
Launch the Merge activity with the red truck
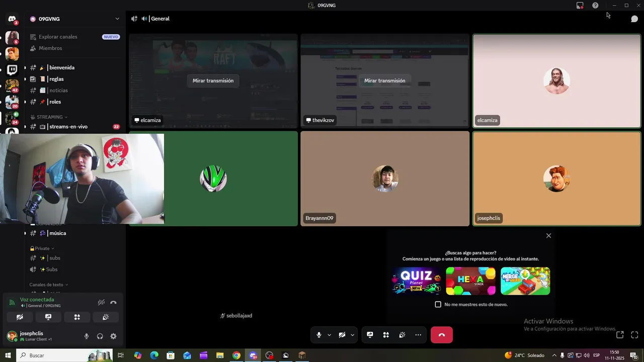(525, 281)
